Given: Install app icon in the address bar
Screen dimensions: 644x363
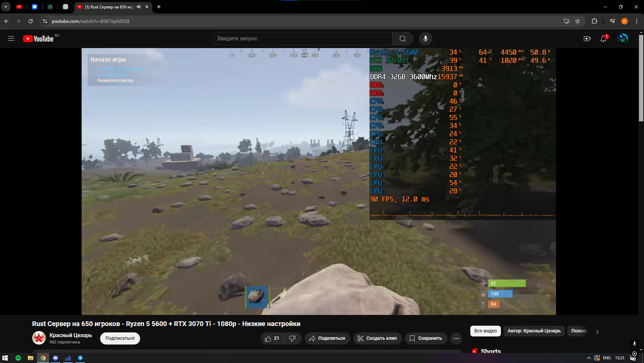Looking at the screenshot, I should pyautogui.click(x=566, y=21).
